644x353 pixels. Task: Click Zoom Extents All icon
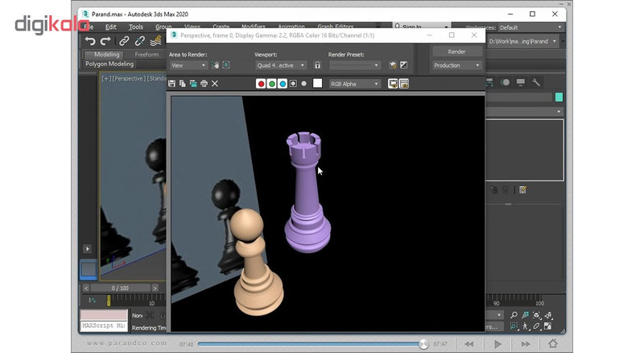548,315
